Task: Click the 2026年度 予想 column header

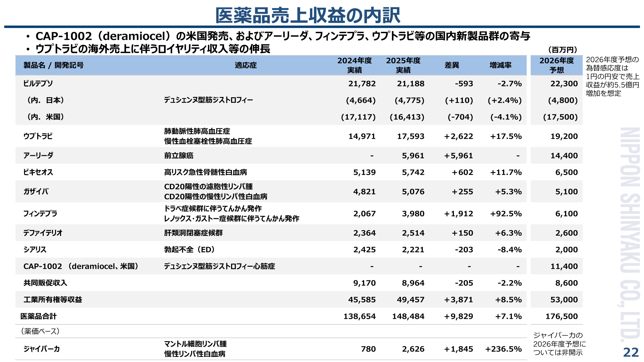Action: [x=557, y=65]
